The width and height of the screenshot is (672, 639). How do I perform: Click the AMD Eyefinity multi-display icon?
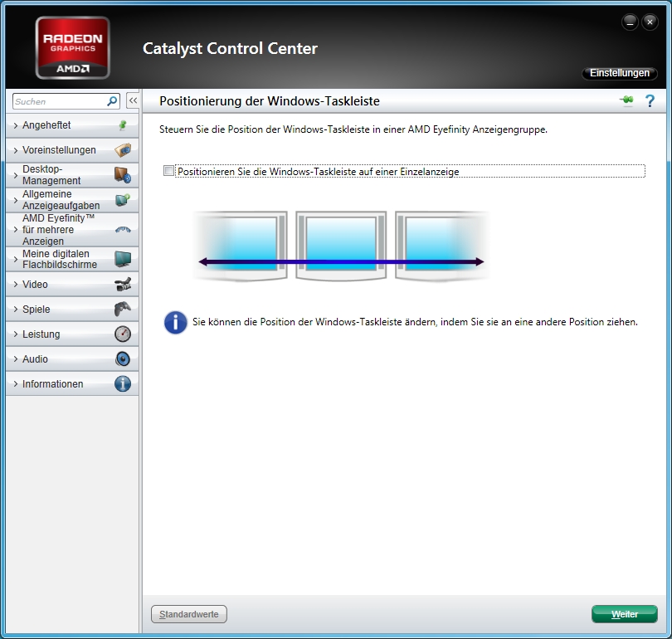[x=123, y=230]
